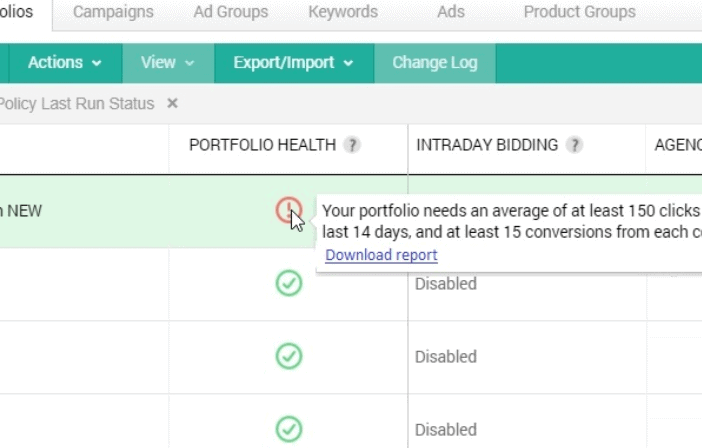This screenshot has width=702, height=448.
Task: Remove the Policy Last Run Status filter
Action: point(172,103)
